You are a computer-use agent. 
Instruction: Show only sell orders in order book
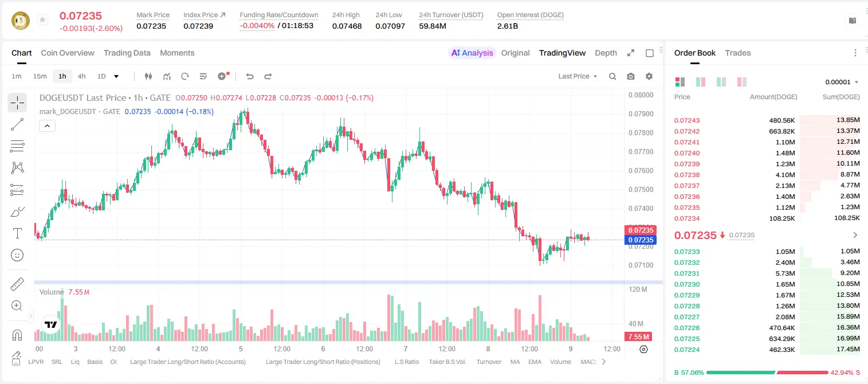[743, 82]
